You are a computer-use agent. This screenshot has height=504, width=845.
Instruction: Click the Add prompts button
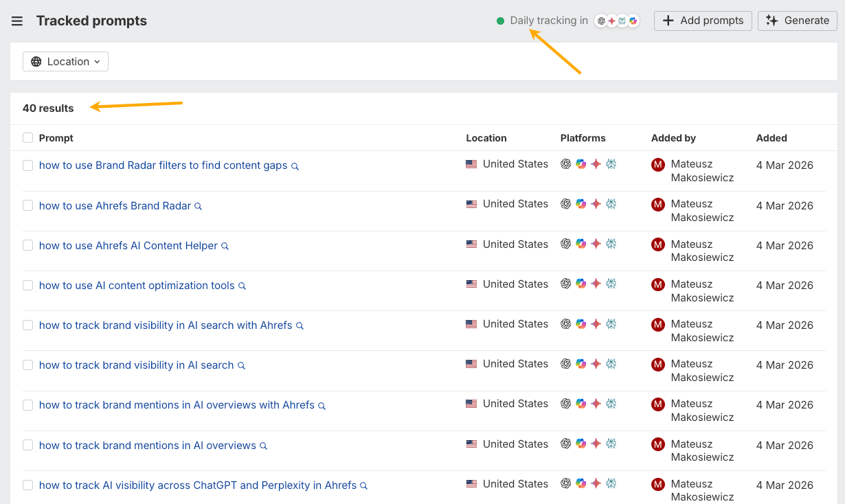click(702, 21)
